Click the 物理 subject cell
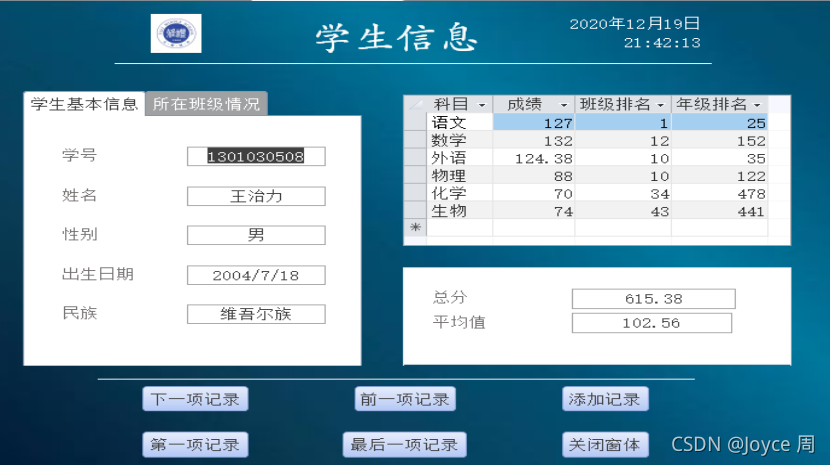Screen dimensions: 830x466 tap(459, 175)
